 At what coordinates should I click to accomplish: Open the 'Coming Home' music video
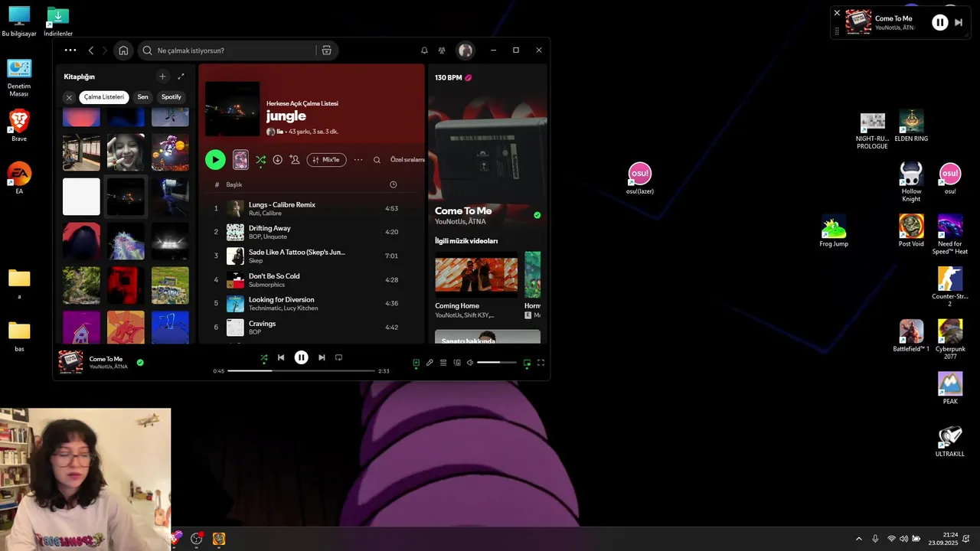point(476,276)
